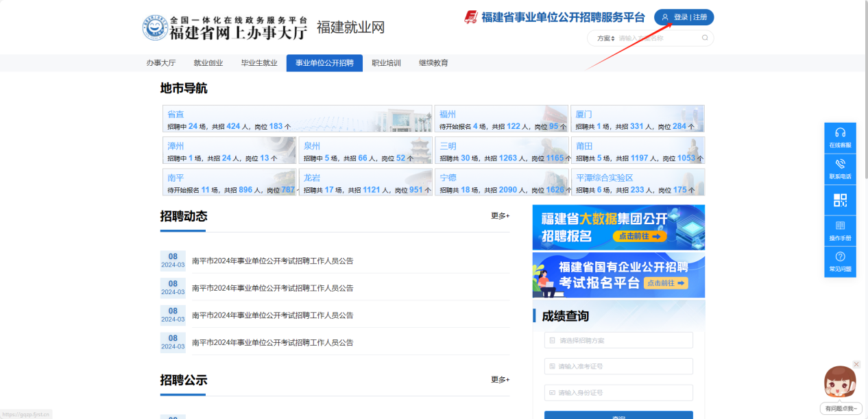Focus the 请输入准考证号 field

click(618, 366)
